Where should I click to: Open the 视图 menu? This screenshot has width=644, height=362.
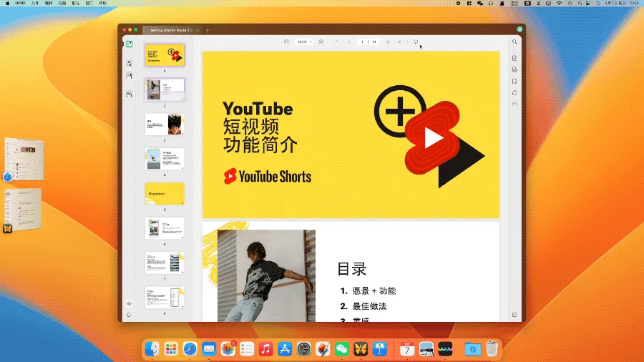62,3
